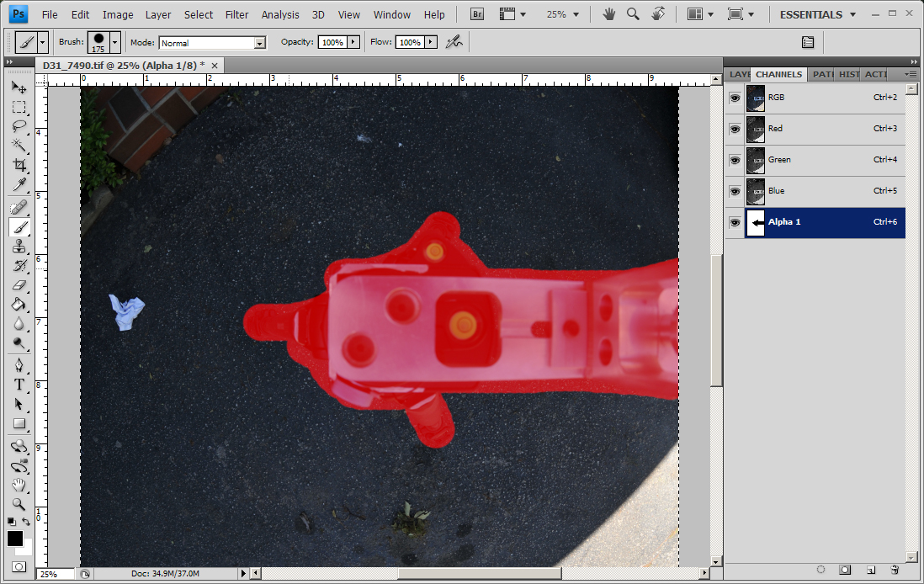
Task: Select the Blur tool
Action: [x=19, y=324]
